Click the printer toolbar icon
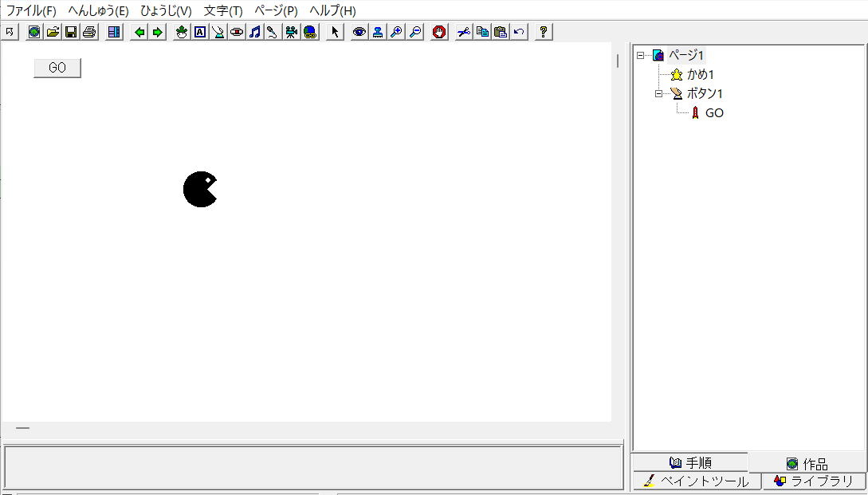Screen dimensions: 868x495 (x=89, y=32)
